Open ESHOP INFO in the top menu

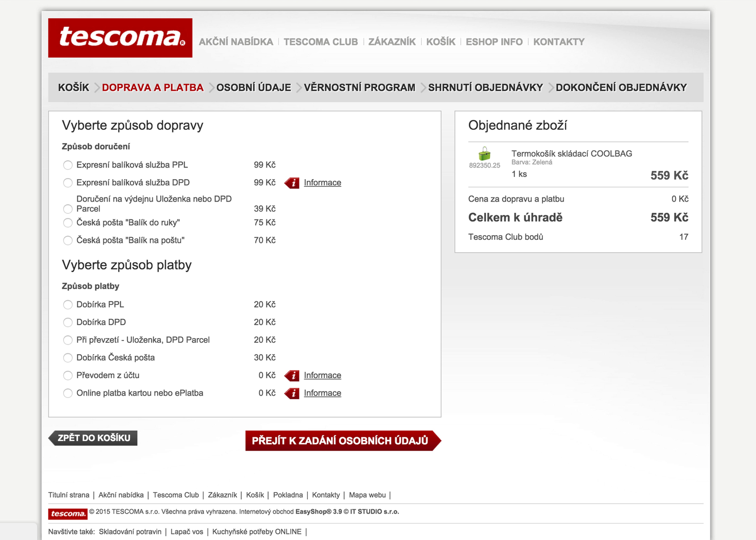tap(494, 42)
